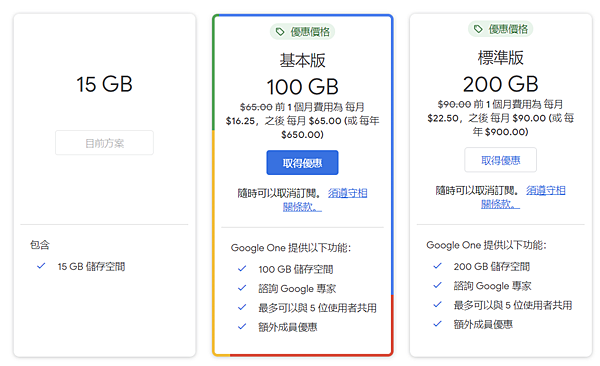Click 最多可以與 5 位使用者共用 text in 基本版

(x=318, y=308)
